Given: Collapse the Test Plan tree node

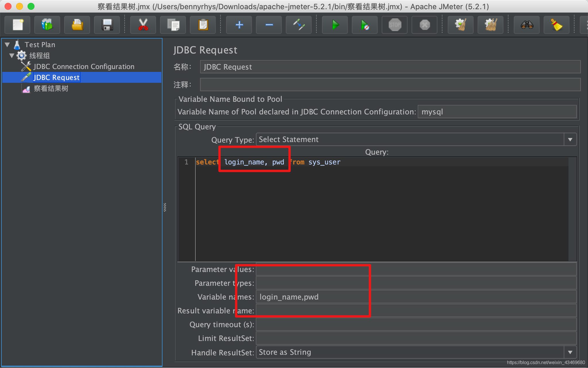Looking at the screenshot, I should [7, 45].
